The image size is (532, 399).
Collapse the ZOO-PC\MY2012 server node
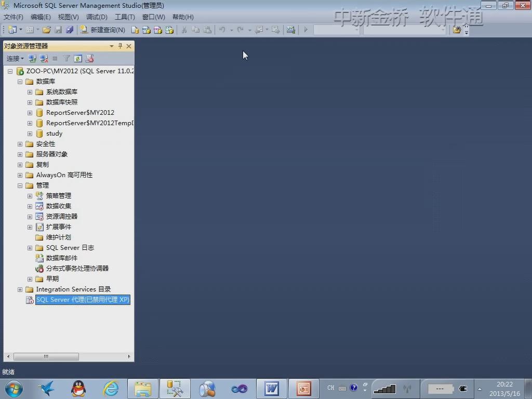(10, 71)
